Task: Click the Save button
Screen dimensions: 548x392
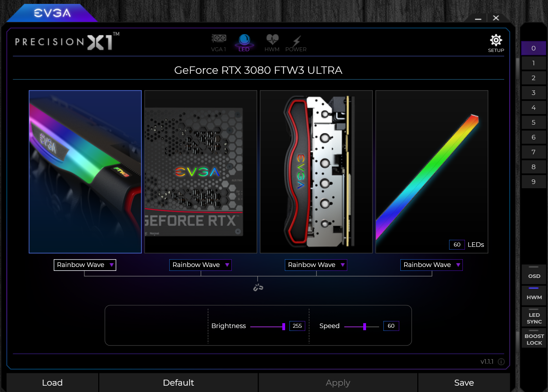Action: click(x=464, y=383)
